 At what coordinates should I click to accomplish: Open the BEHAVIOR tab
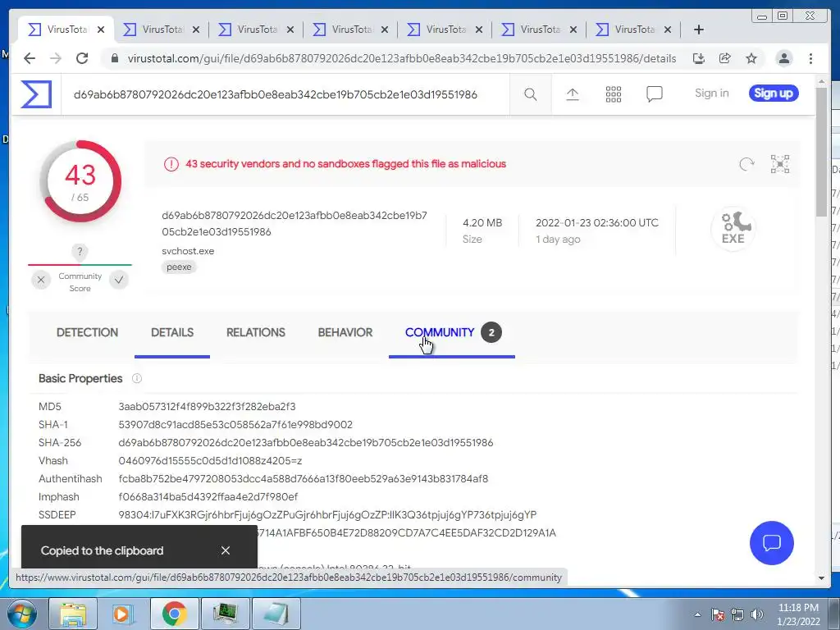[x=345, y=332]
